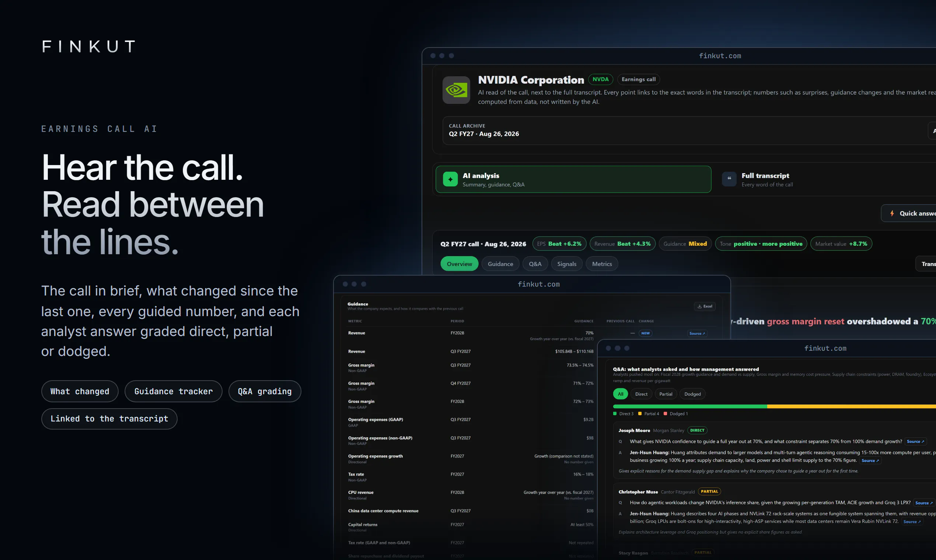Select the Overview tab
The height and width of the screenshot is (560, 936).
(x=459, y=264)
